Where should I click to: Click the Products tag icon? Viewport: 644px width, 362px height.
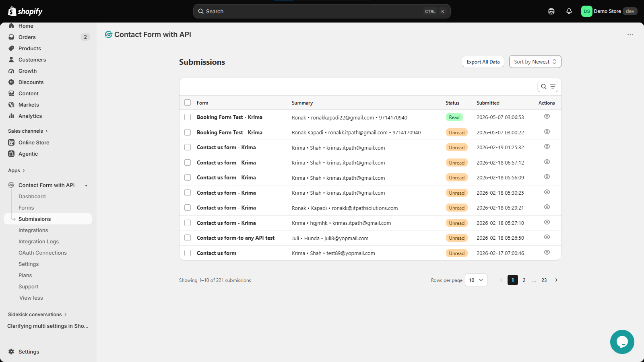11,48
